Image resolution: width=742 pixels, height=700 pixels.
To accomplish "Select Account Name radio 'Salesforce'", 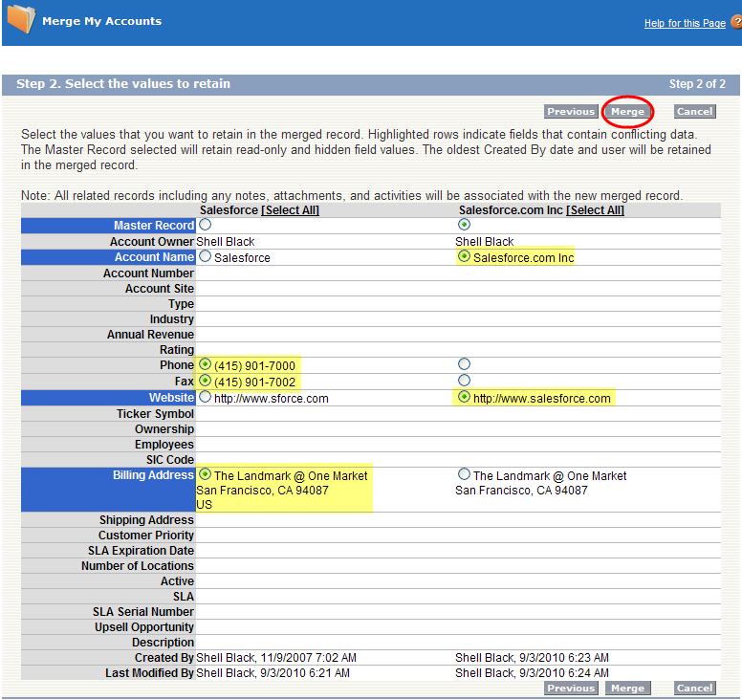I will [x=205, y=256].
